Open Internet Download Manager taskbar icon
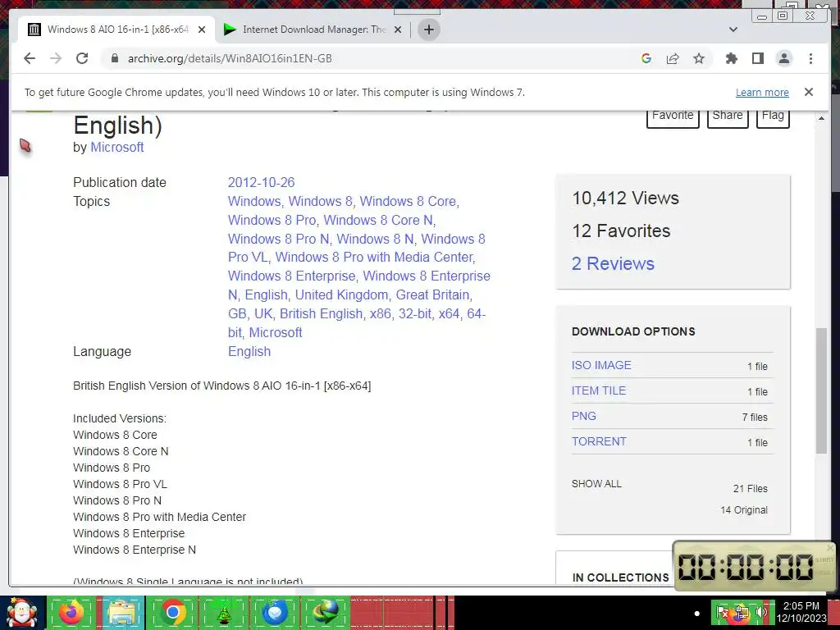This screenshot has height=630, width=840. point(325,613)
